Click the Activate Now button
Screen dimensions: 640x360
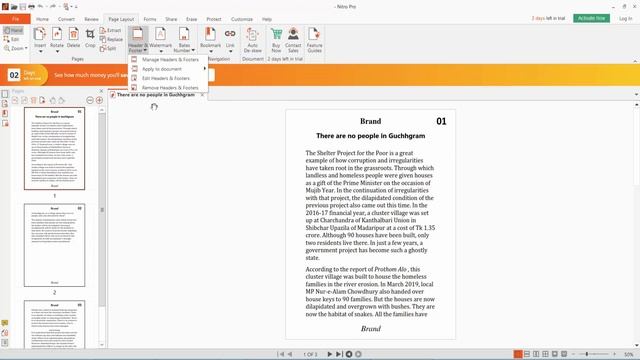pyautogui.click(x=591, y=18)
